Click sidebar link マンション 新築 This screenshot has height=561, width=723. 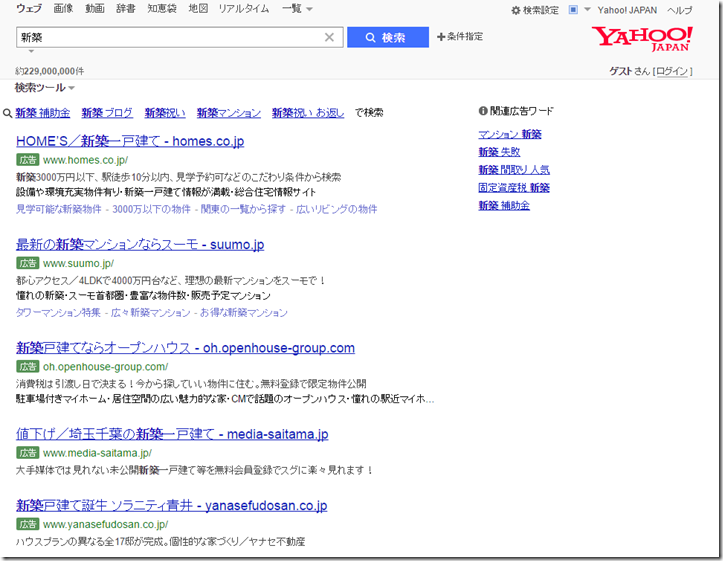510,134
